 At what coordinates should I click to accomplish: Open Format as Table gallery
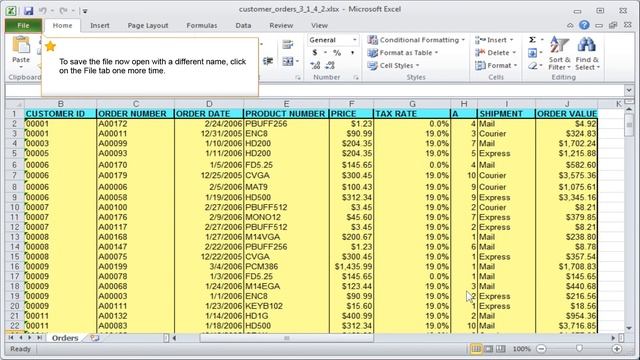(x=402, y=53)
